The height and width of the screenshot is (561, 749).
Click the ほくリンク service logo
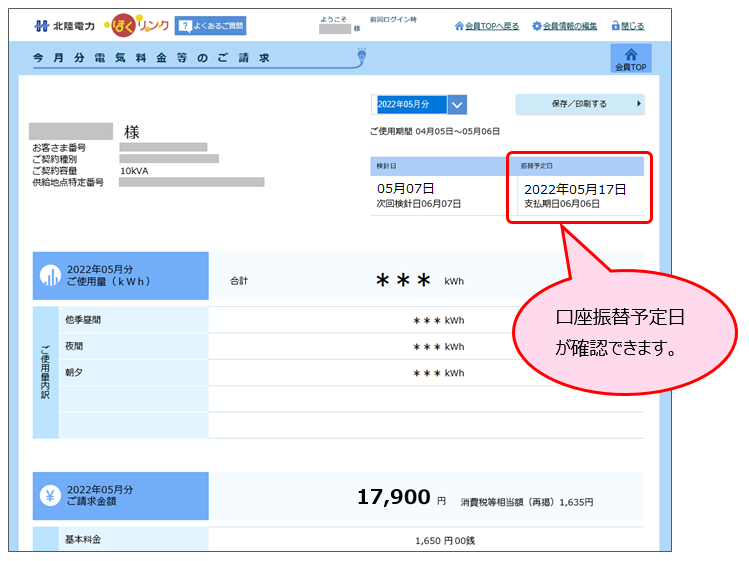pyautogui.click(x=135, y=25)
